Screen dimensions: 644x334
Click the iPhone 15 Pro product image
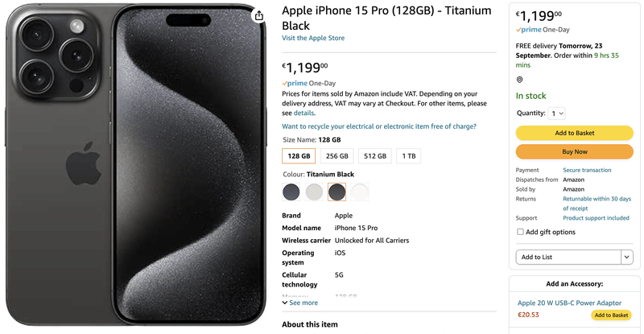tap(135, 164)
